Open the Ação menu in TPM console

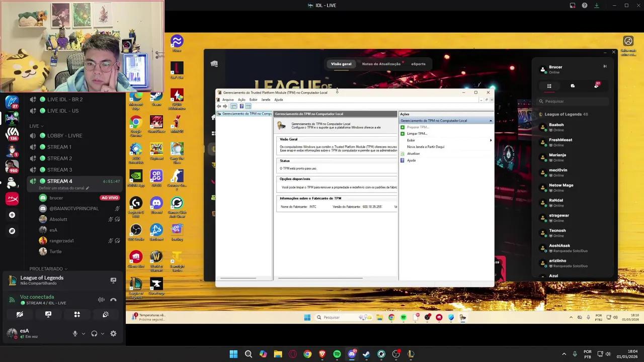pos(242,100)
